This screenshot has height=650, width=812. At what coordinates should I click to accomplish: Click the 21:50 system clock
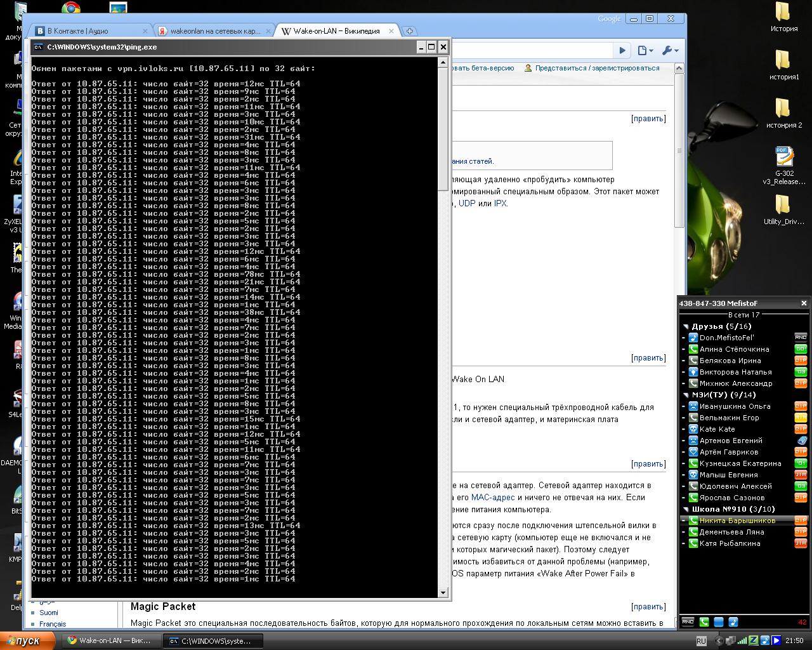coord(794,641)
